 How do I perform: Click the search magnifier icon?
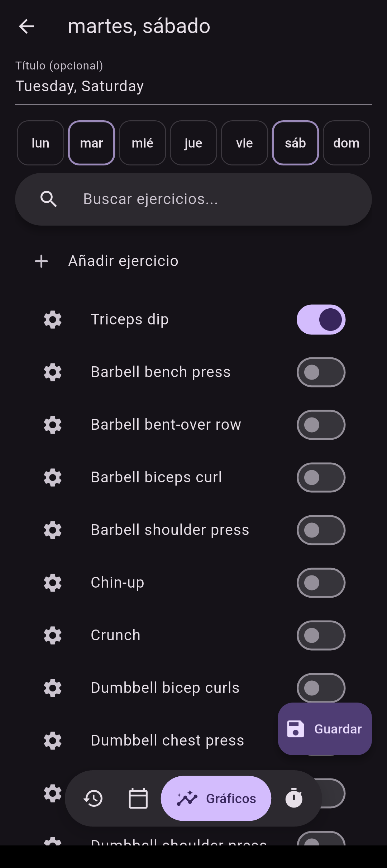49,199
